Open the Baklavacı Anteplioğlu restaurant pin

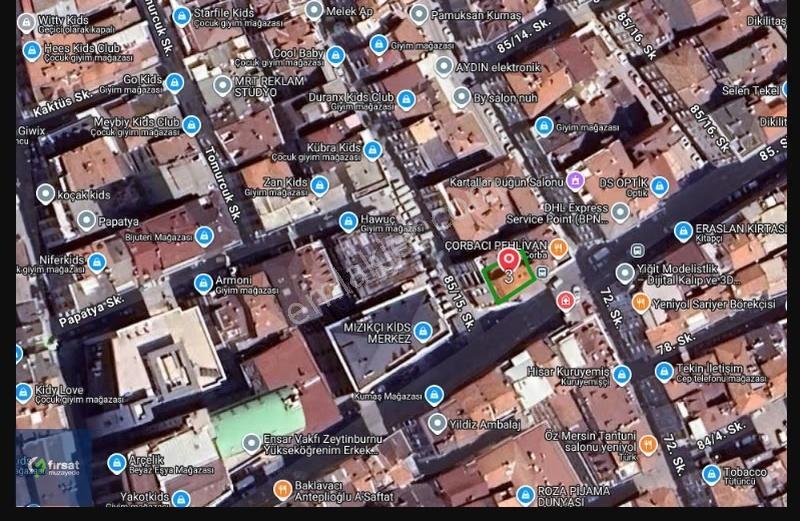282,490
